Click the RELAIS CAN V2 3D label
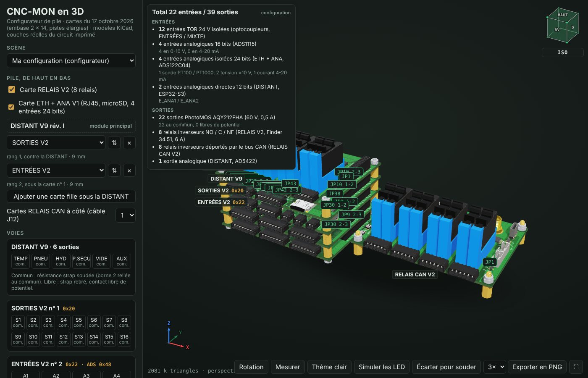This screenshot has width=588, height=378. coord(415,275)
